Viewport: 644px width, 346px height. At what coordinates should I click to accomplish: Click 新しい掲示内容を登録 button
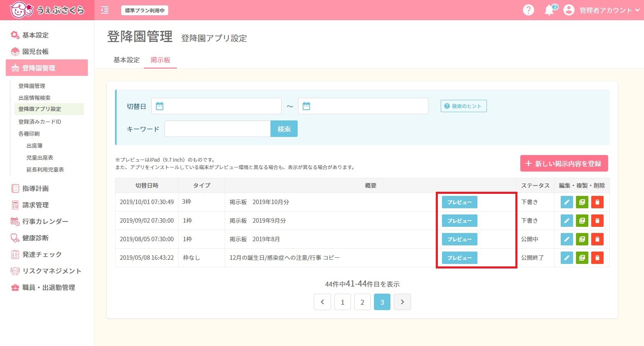(x=564, y=163)
